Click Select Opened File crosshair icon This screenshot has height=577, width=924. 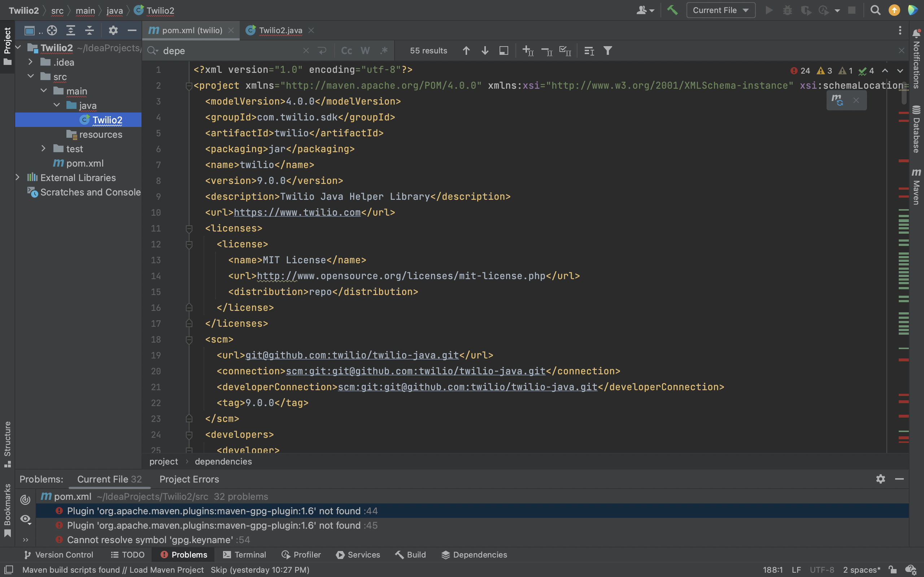[52, 31]
